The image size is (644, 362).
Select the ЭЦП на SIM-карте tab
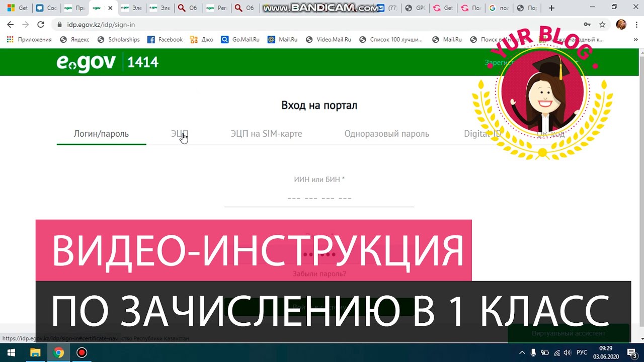coord(266,134)
